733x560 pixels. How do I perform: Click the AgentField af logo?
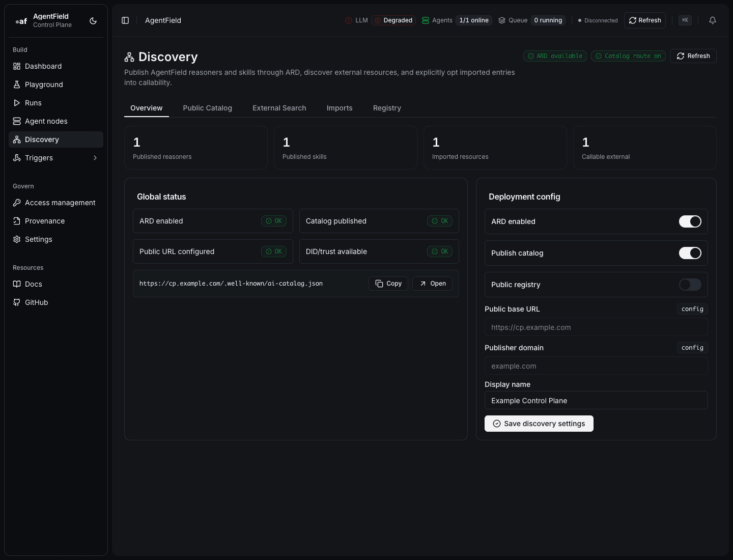(21, 21)
